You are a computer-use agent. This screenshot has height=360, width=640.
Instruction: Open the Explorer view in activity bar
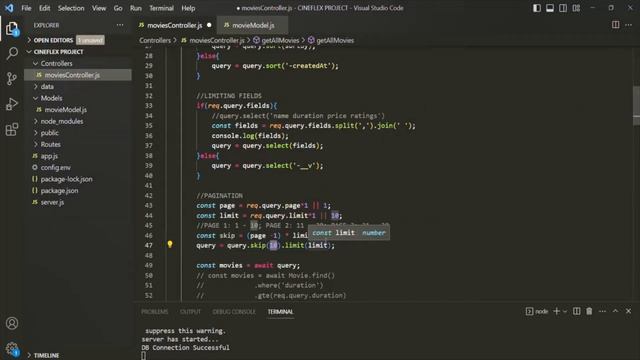12,29
